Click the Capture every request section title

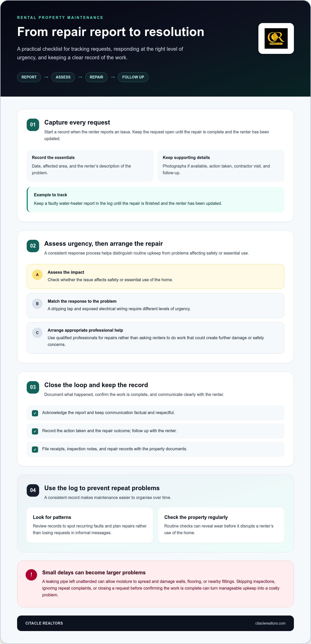pos(77,122)
